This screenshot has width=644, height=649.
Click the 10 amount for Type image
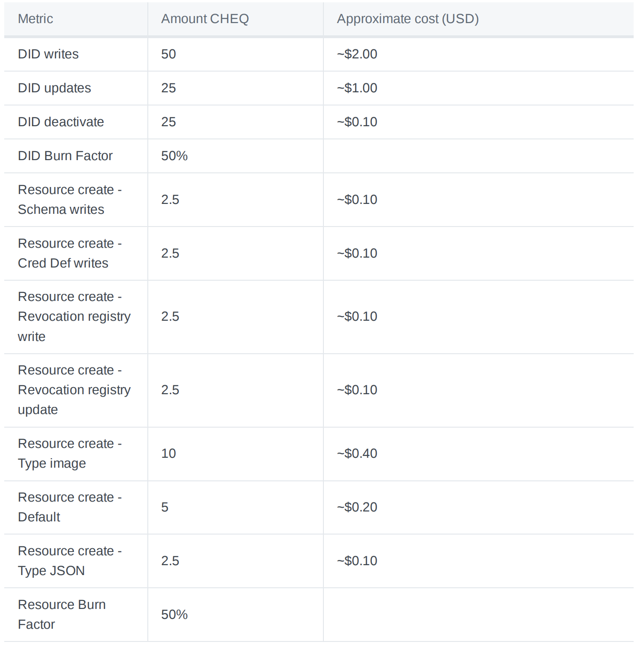pos(169,454)
